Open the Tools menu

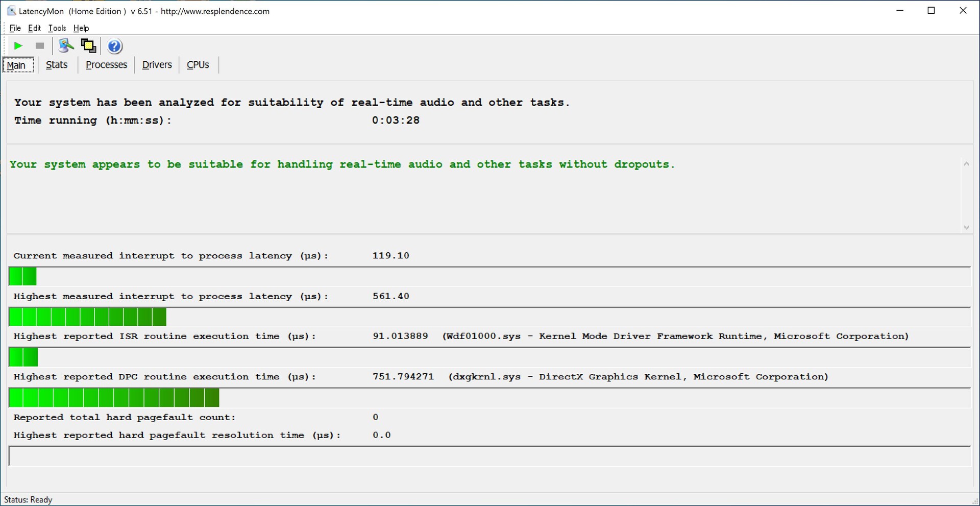pyautogui.click(x=57, y=28)
